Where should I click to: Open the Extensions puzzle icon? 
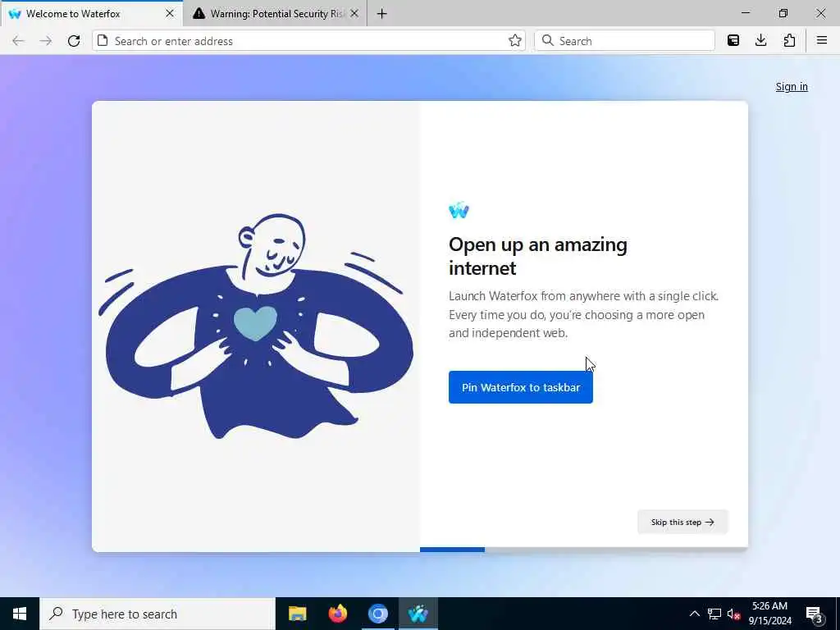click(789, 41)
